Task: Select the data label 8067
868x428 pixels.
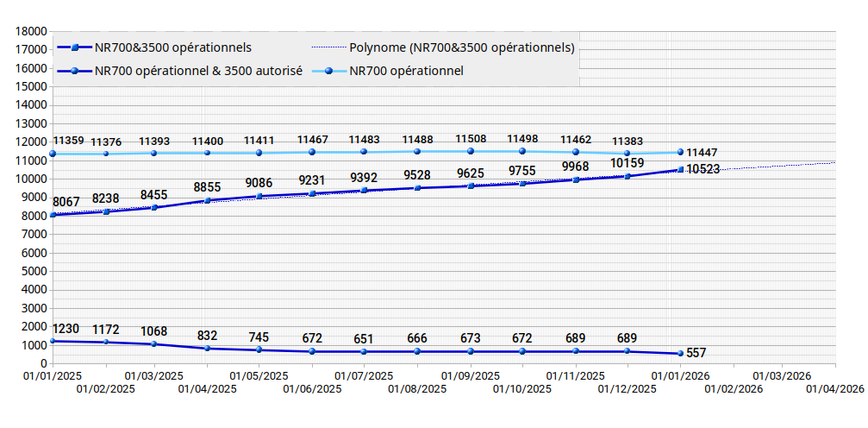Action: click(x=66, y=202)
